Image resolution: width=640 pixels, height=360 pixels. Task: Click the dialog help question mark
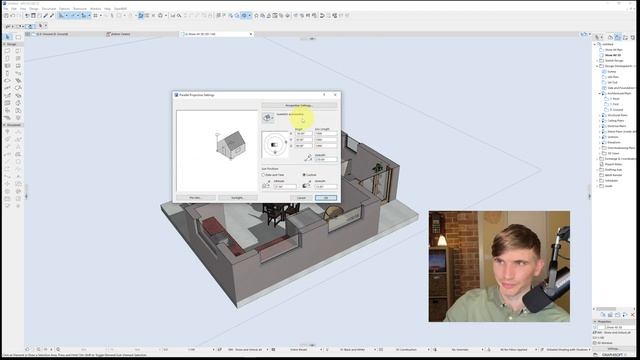pyautogui.click(x=324, y=95)
